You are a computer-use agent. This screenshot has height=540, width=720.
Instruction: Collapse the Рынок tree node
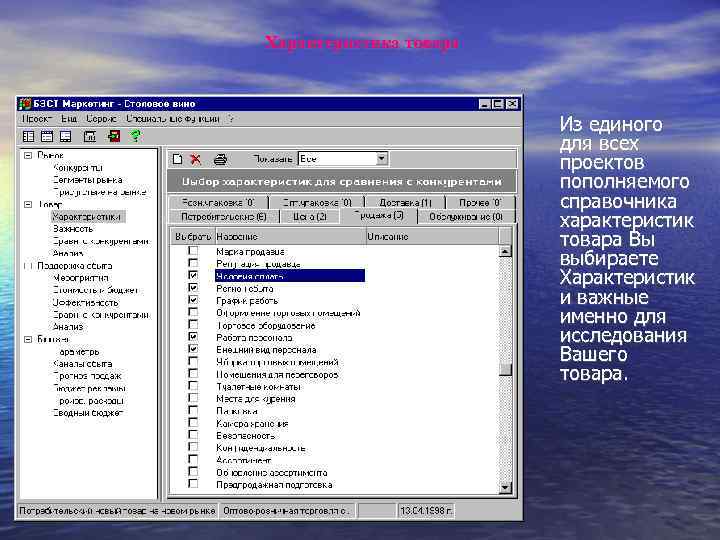pyautogui.click(x=28, y=156)
